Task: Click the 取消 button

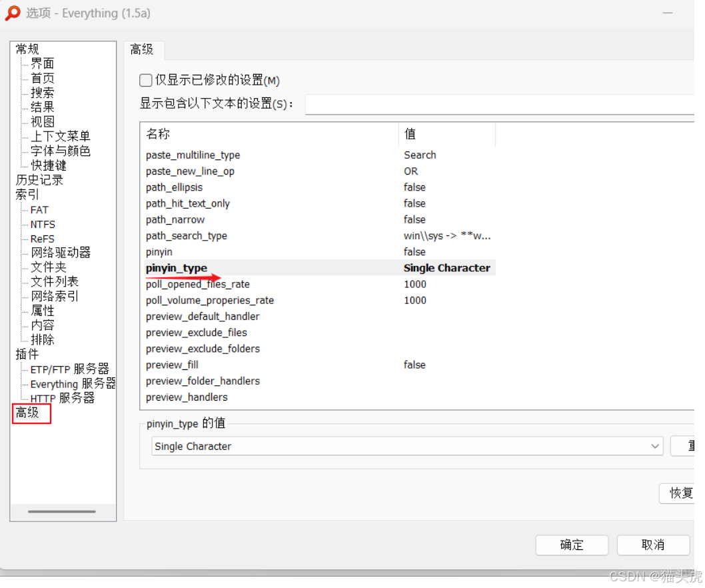Action: (653, 545)
